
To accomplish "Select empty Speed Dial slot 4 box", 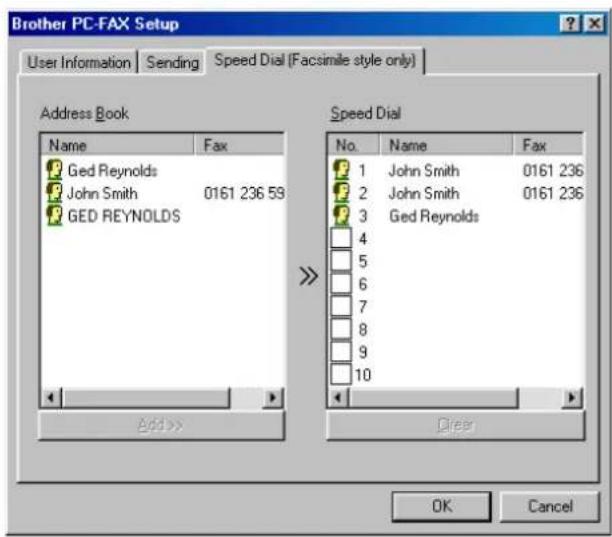I will click(341, 238).
